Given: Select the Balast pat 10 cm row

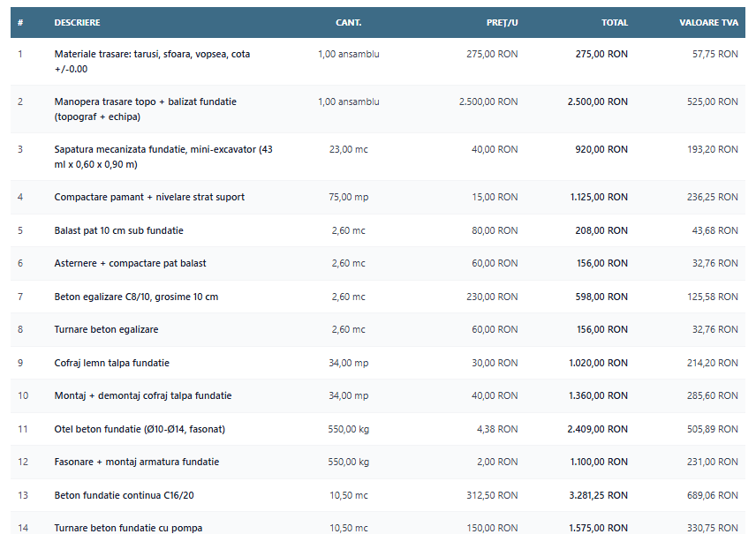Looking at the screenshot, I should tap(377, 230).
